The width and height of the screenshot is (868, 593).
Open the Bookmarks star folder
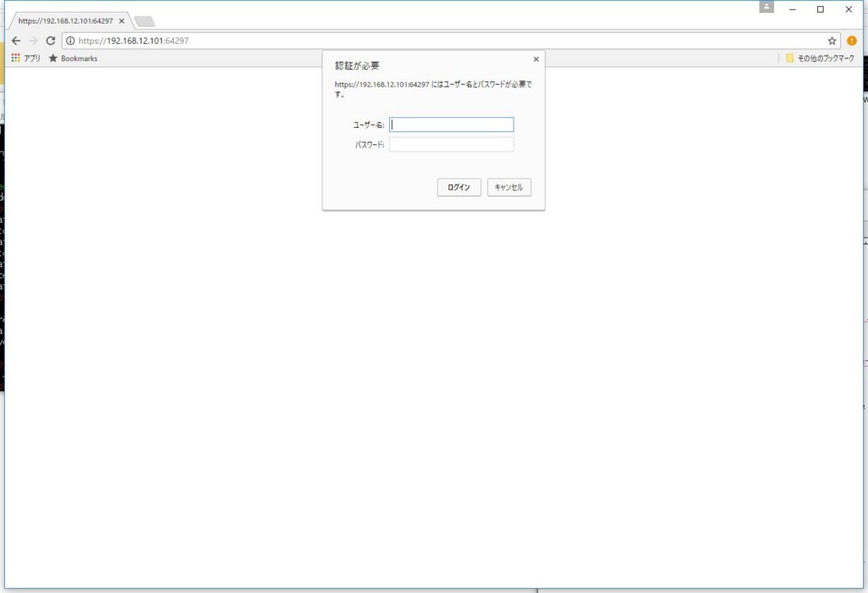(73, 58)
